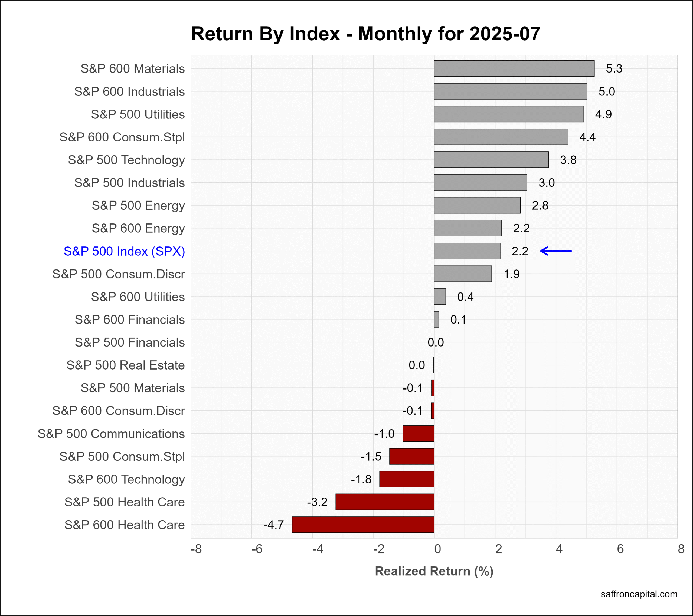Select the red S&P 500 Consum.Stpl bar

coord(411,457)
